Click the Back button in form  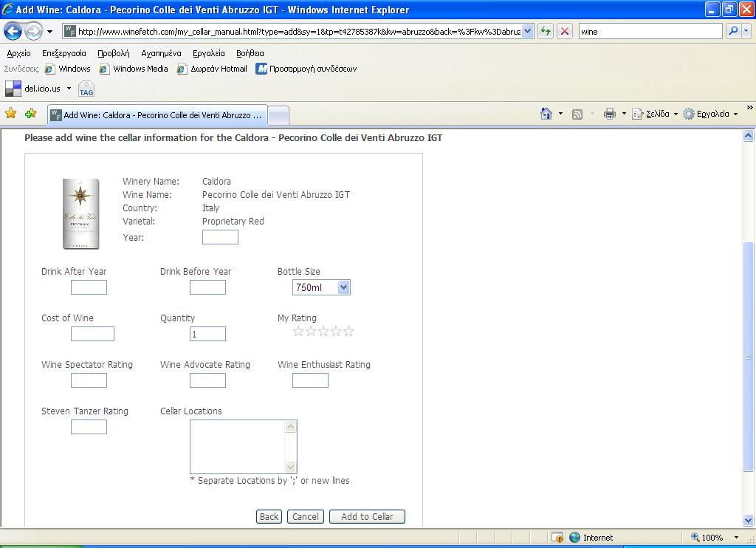pyautogui.click(x=269, y=517)
